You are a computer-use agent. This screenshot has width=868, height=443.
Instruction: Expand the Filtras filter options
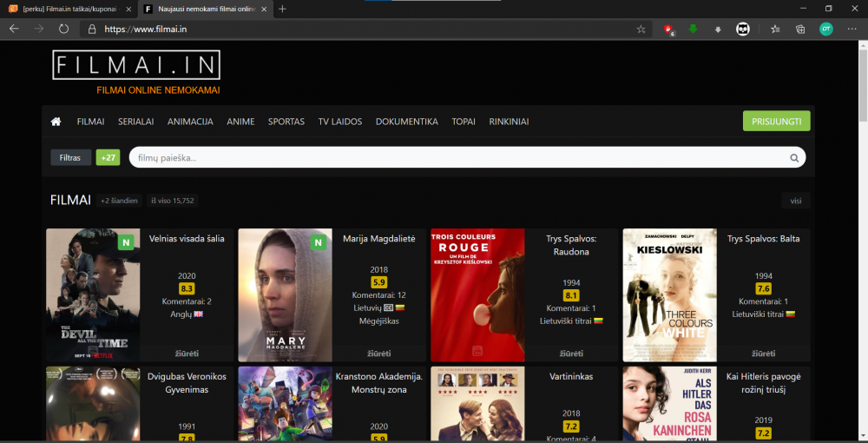point(71,158)
